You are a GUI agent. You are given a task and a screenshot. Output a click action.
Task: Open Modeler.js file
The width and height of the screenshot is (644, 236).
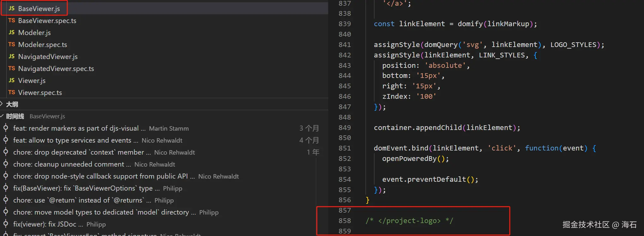point(34,32)
